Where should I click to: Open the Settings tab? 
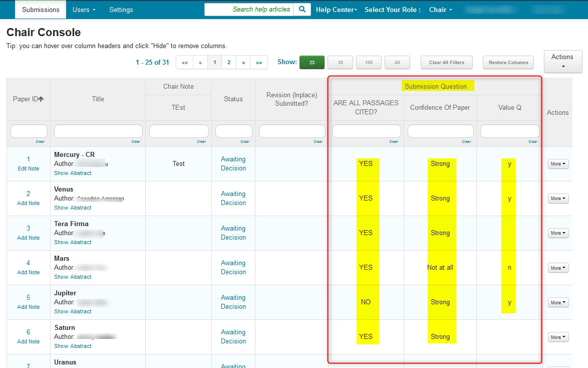coord(121,10)
